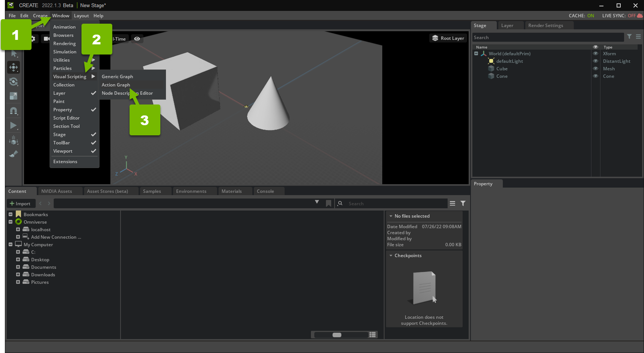Toggle visibility of World prim
The image size is (644, 353).
595,53
